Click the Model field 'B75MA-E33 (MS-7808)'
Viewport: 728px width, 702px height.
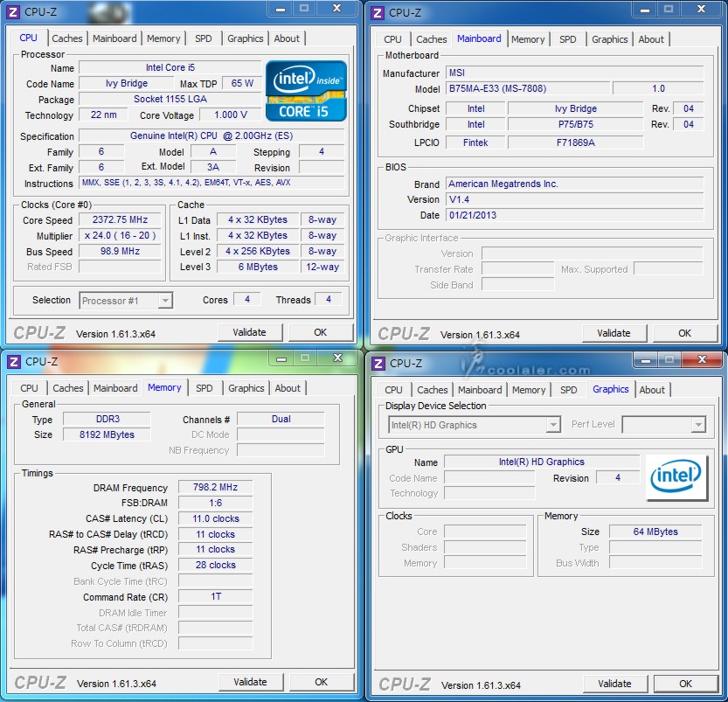(x=528, y=88)
